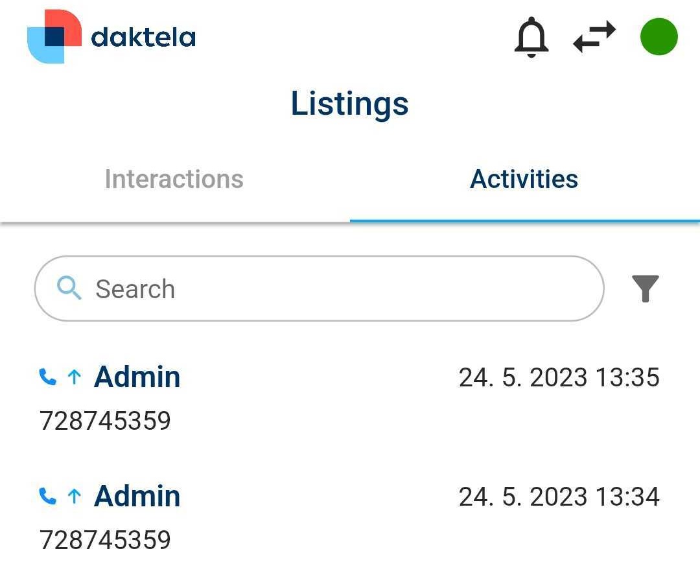Open the Admin activity from 13:34
Image resolution: width=700 pixels, height=588 pixels.
[137, 495]
